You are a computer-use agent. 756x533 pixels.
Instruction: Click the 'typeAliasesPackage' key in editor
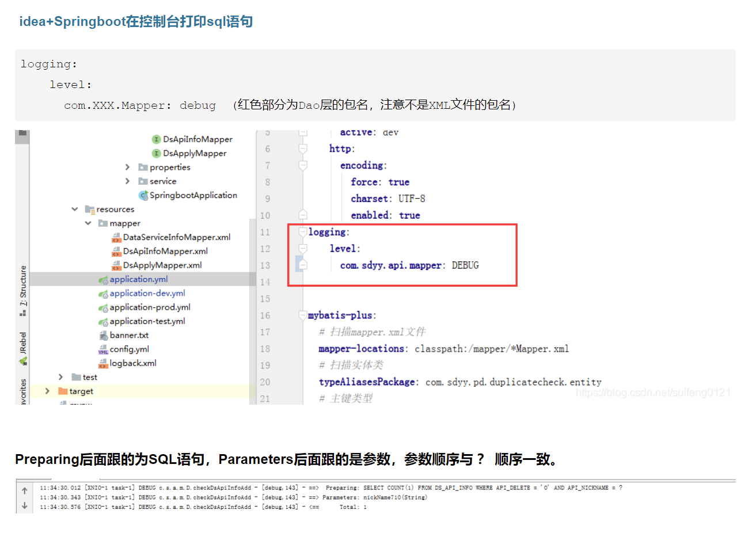(x=367, y=382)
